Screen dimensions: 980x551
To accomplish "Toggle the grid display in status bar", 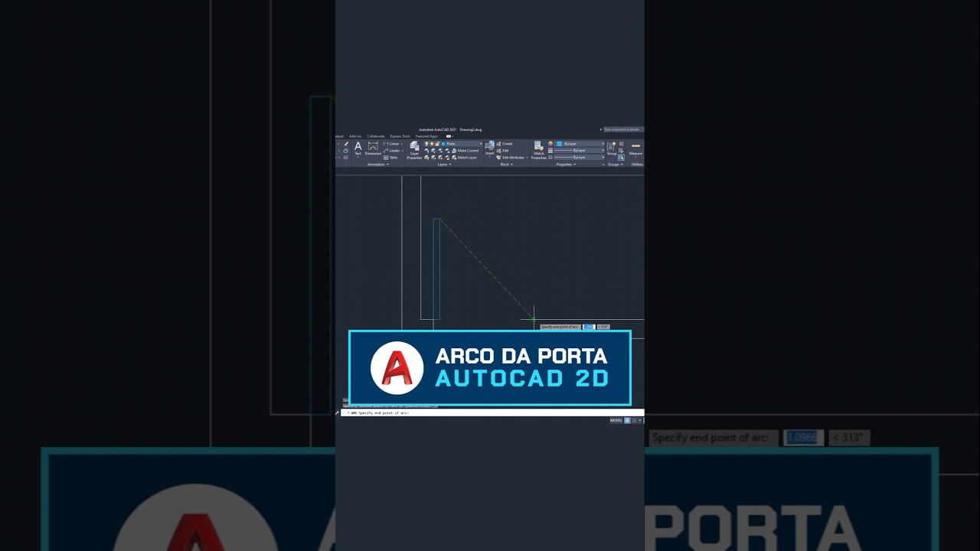I will click(627, 420).
